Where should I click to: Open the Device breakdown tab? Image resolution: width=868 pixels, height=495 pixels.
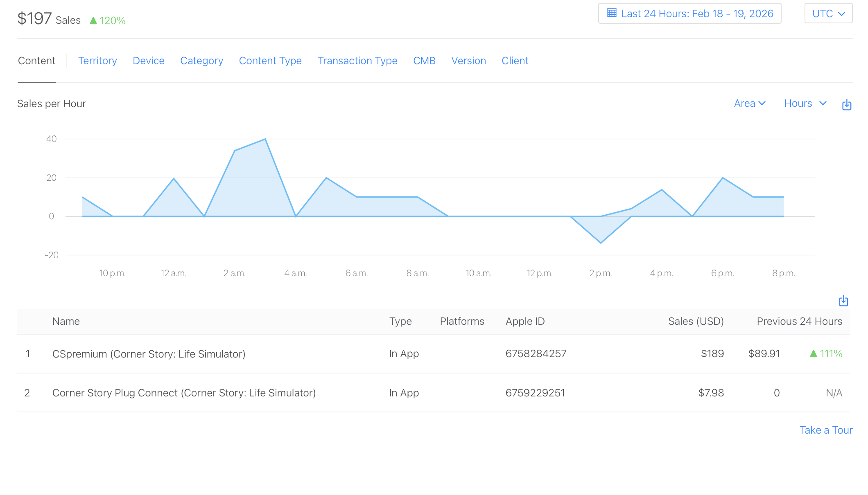(149, 61)
